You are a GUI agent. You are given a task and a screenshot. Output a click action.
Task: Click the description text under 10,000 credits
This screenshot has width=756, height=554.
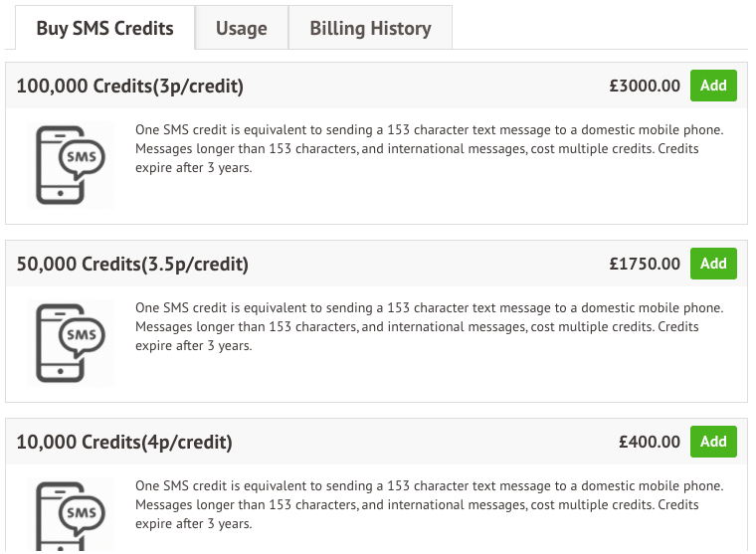click(429, 504)
